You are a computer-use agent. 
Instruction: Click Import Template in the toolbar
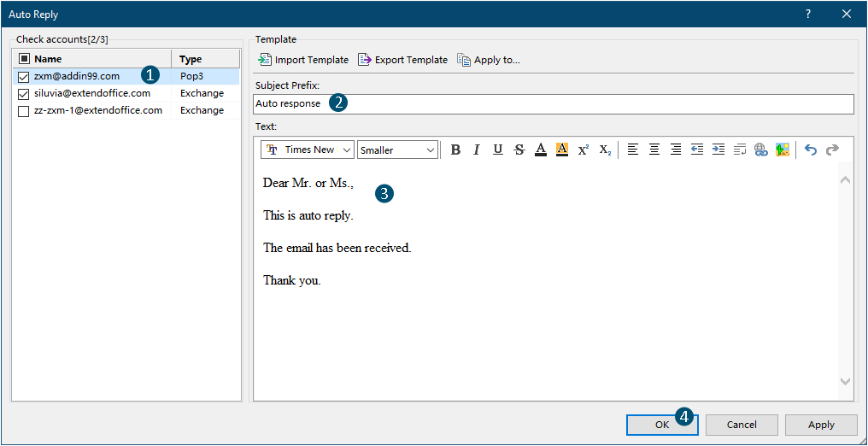[303, 60]
